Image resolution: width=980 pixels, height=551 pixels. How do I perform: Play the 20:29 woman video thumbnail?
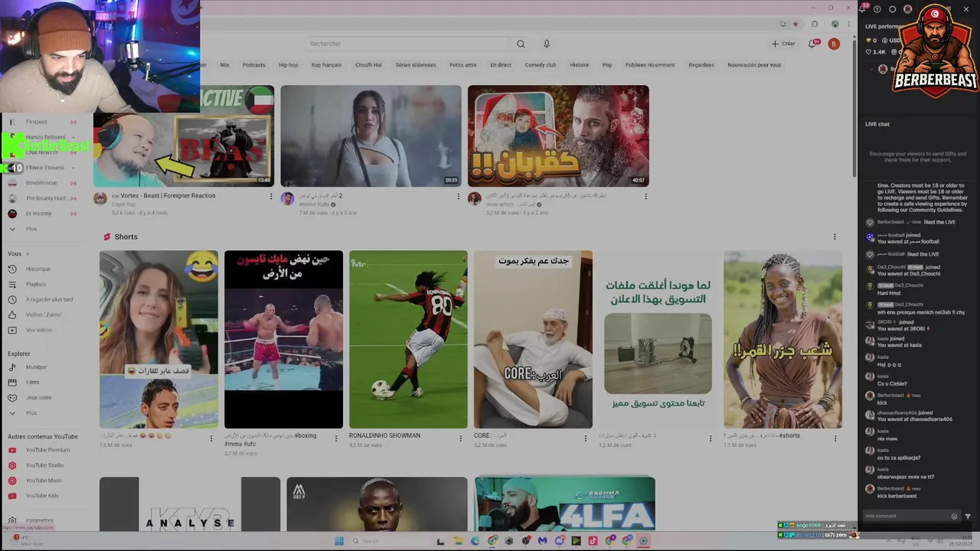click(371, 135)
